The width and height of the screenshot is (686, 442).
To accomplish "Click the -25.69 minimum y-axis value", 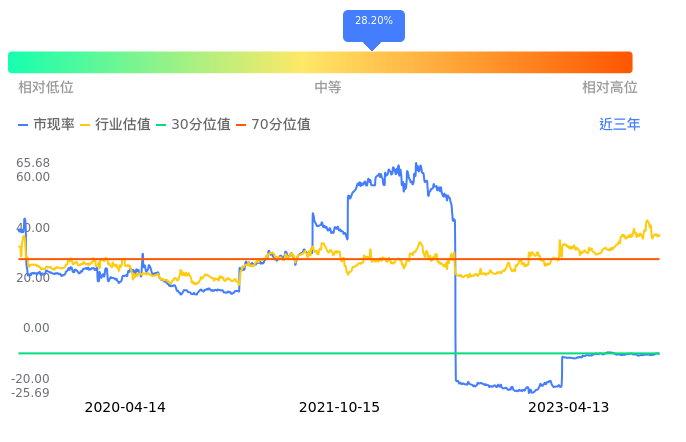I will pyautogui.click(x=32, y=392).
